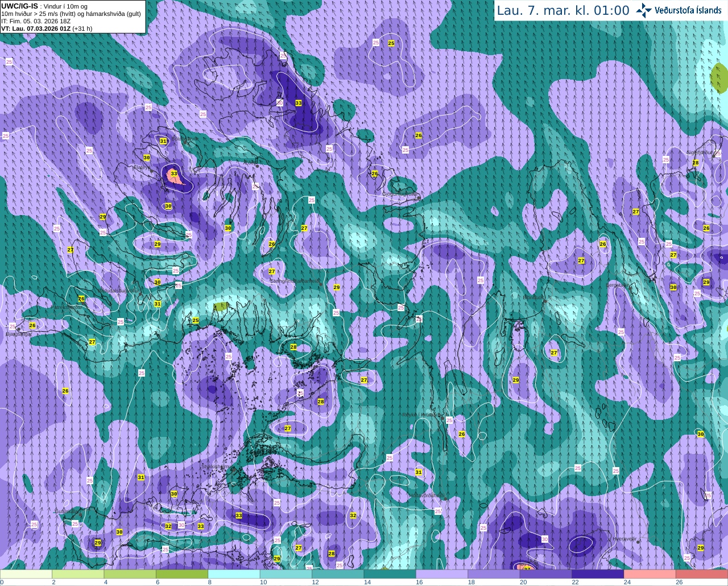Click the Steingrímsfjarðarheiði station label
This screenshot has height=586, width=728.
coord(295,281)
